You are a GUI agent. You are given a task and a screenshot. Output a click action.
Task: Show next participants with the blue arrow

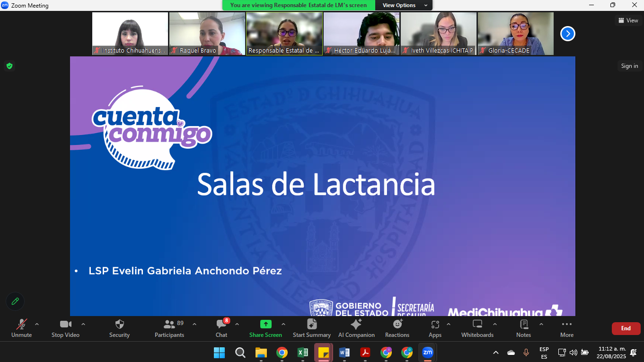point(568,34)
